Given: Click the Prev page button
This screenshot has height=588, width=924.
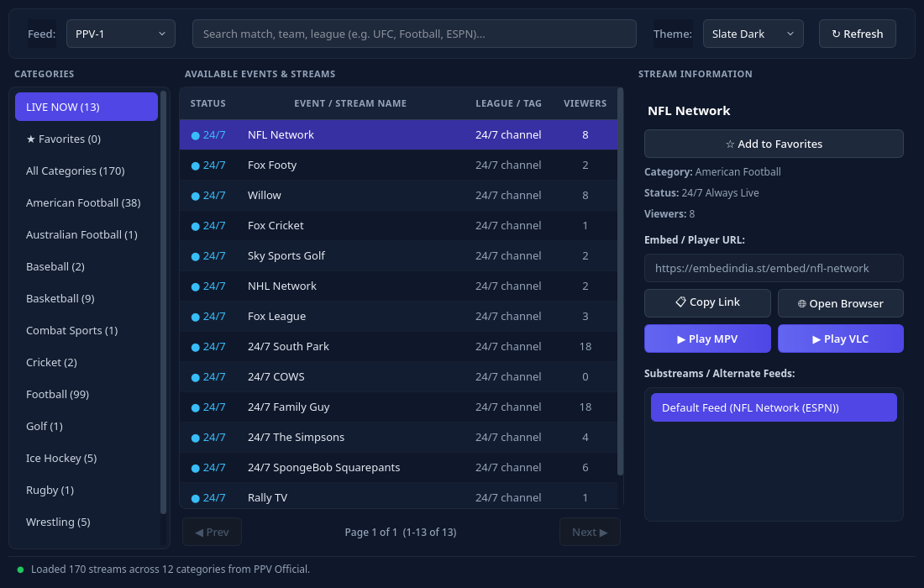Looking at the screenshot, I should 213,532.
